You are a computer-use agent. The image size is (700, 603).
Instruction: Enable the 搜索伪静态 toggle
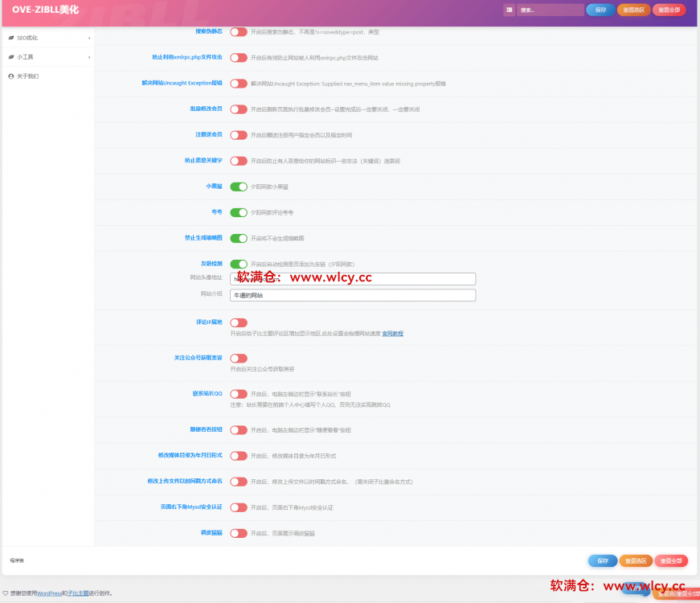tap(239, 32)
